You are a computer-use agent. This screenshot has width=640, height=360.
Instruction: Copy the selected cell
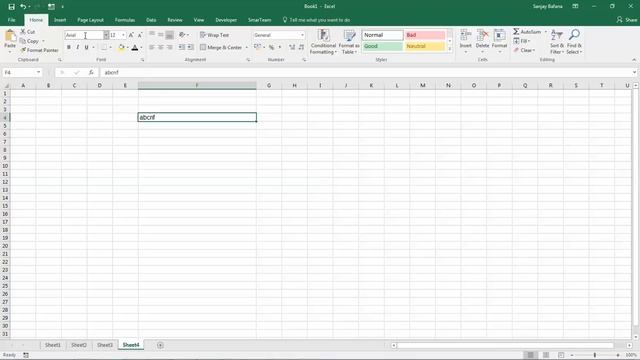(x=29, y=41)
